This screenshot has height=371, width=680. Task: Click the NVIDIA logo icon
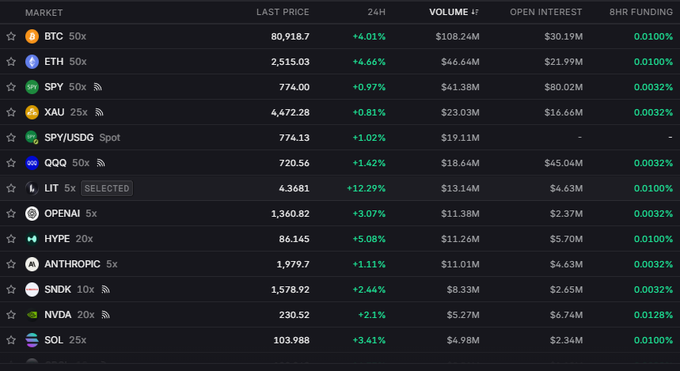32,315
